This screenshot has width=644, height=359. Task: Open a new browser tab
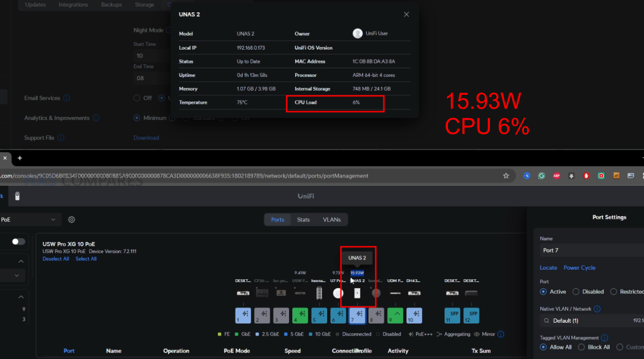click(x=20, y=158)
